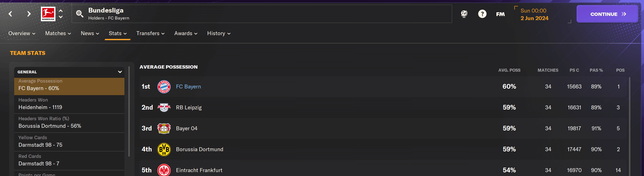
Task: Click the CONTINUE button
Action: pos(607,14)
